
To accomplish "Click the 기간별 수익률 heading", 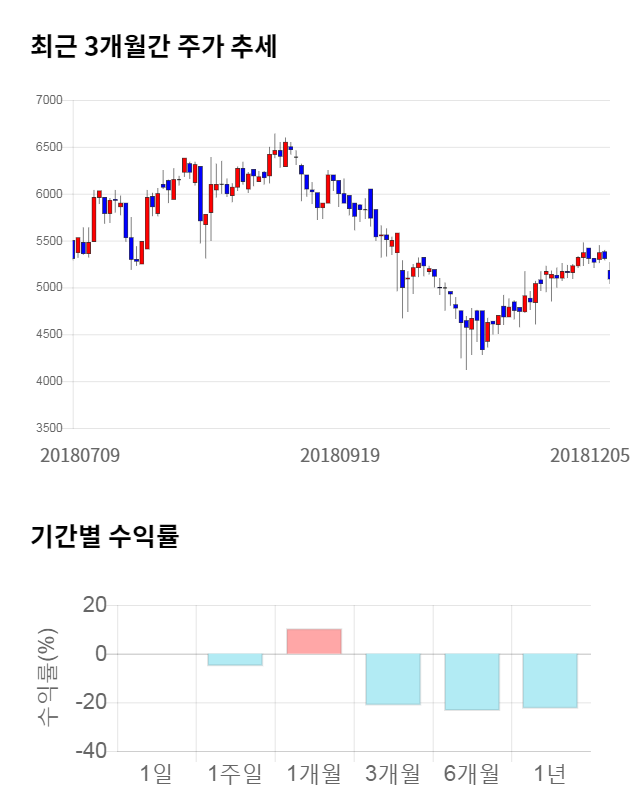I will click(x=105, y=536).
